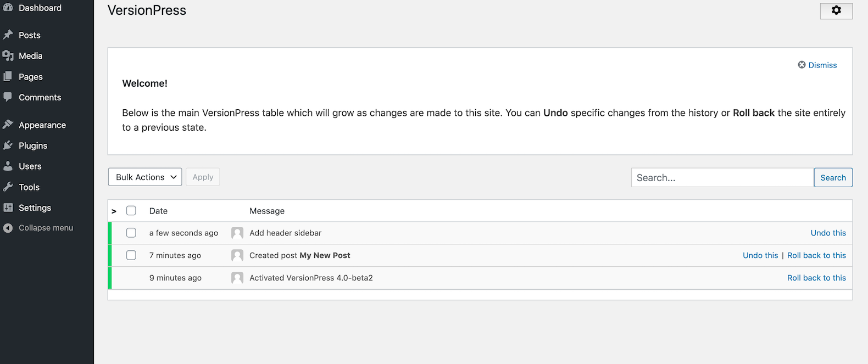The height and width of the screenshot is (364, 868).
Task: Go to the Users menu
Action: coord(30,166)
